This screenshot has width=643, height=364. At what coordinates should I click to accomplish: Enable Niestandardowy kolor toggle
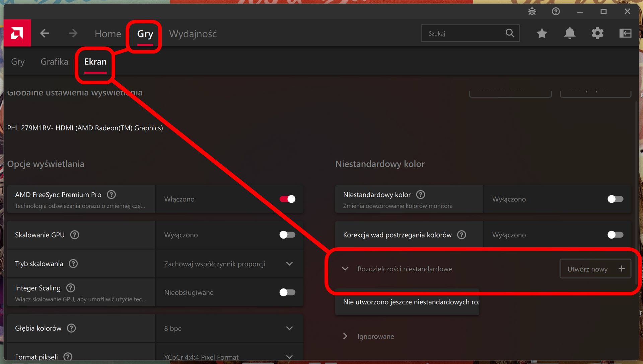coord(615,199)
